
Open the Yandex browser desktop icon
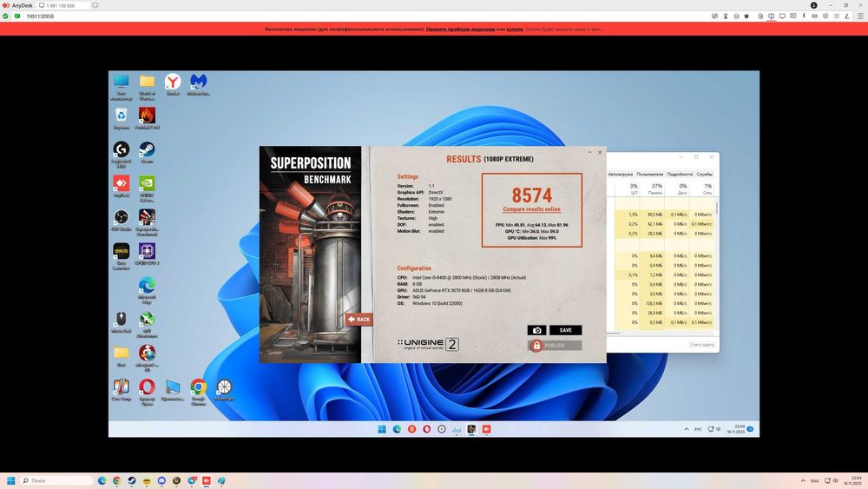(173, 85)
